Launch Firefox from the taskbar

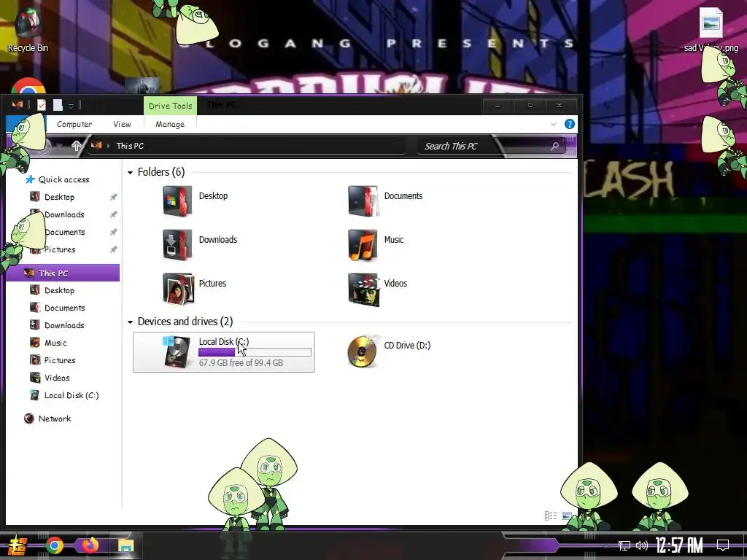90,545
